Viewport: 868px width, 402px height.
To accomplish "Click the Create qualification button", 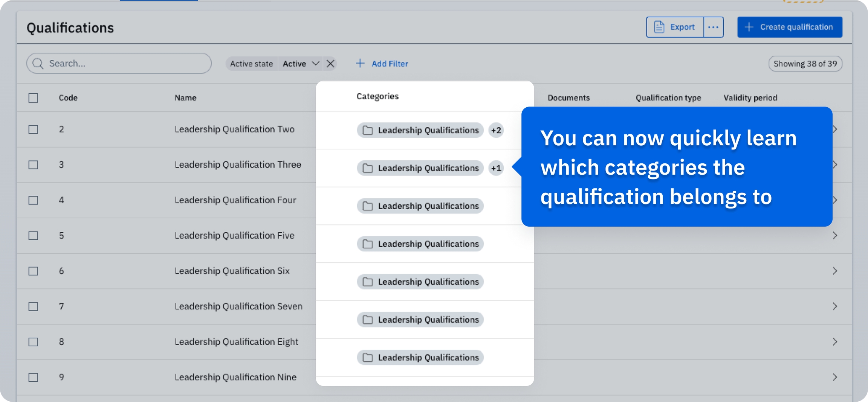I will coord(790,27).
